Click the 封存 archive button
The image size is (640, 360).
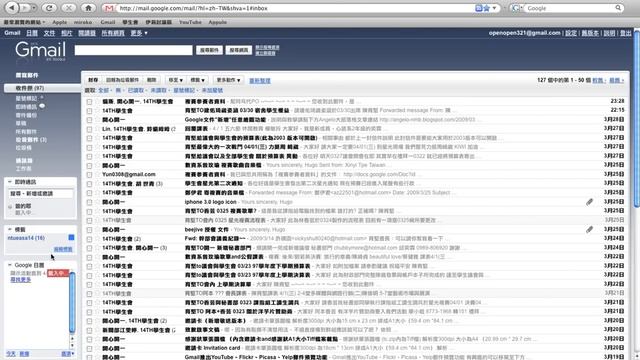click(93, 80)
